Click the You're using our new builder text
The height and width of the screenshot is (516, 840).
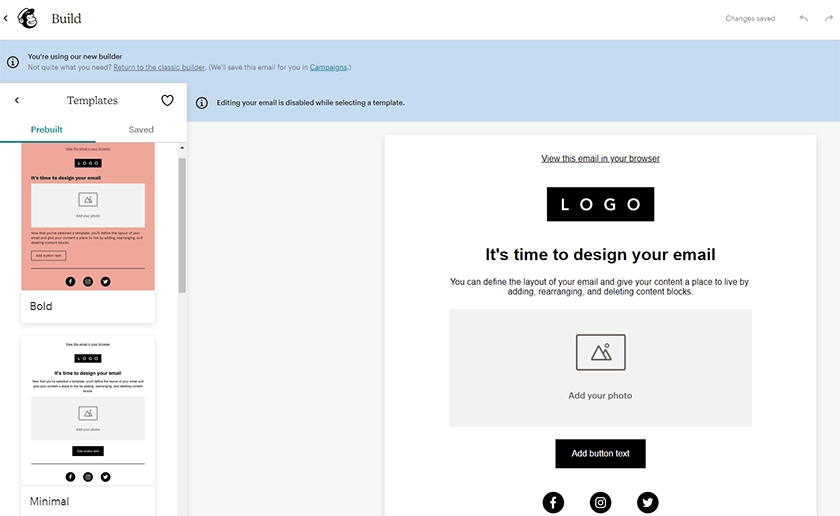pos(75,56)
